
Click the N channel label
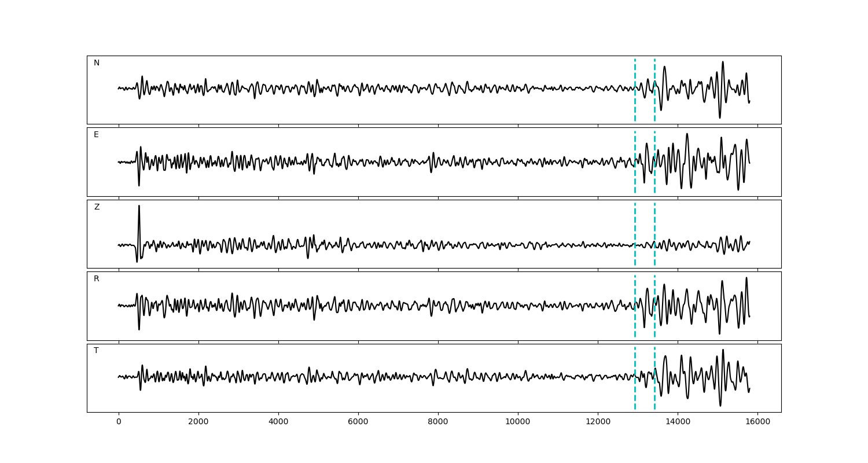point(97,63)
